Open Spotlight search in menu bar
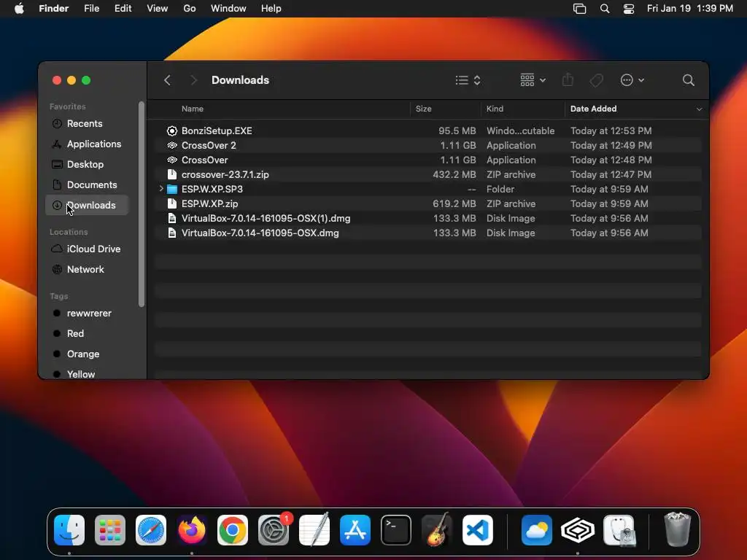The image size is (747, 560). [x=605, y=9]
